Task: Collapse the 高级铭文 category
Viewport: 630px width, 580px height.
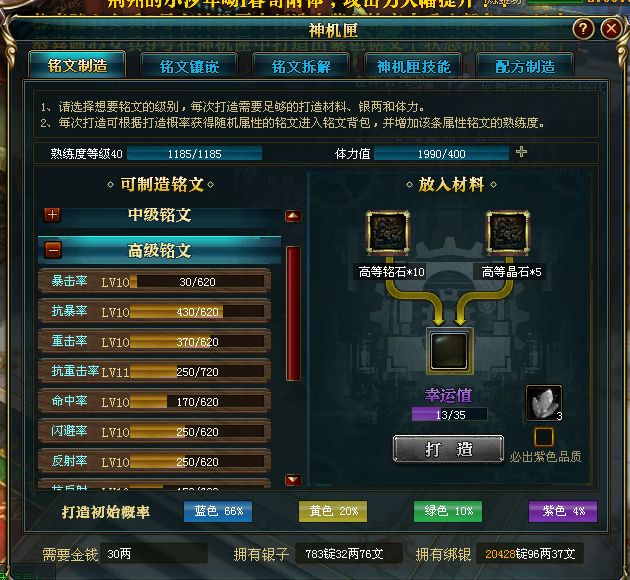Action: tap(53, 250)
